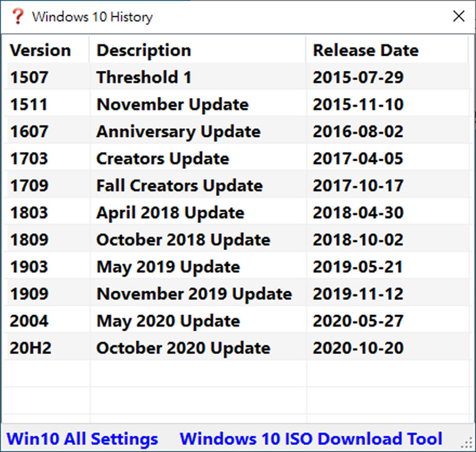Open the Win10 All Settings link

(82, 439)
